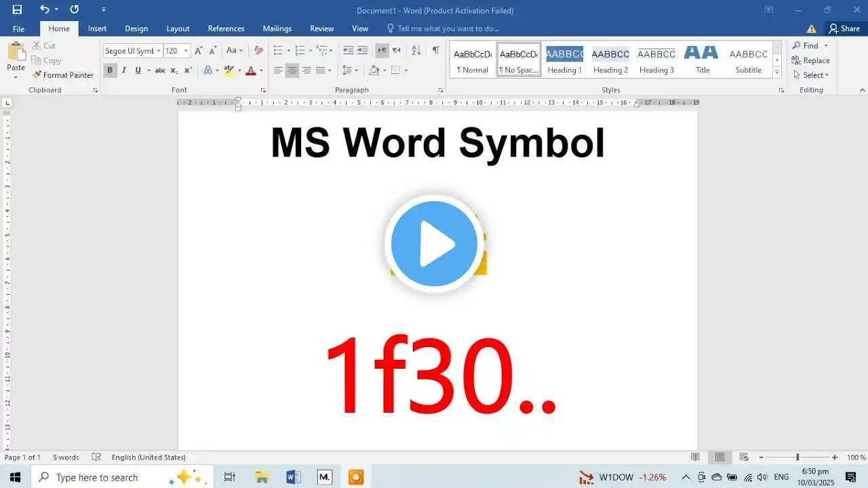The width and height of the screenshot is (868, 488).
Task: Activate the Format Painter
Action: tap(62, 75)
